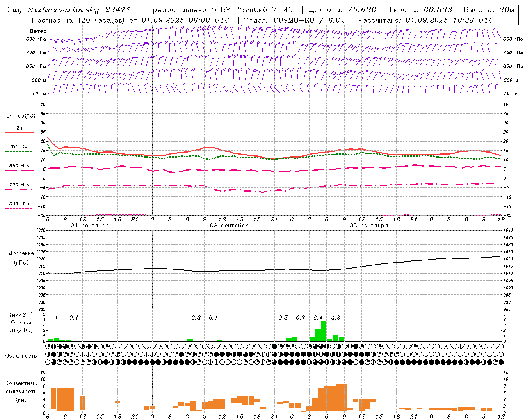The width and height of the screenshot is (525, 420).
Task: Click the '6.4' precipitation total value
Action: [318, 317]
